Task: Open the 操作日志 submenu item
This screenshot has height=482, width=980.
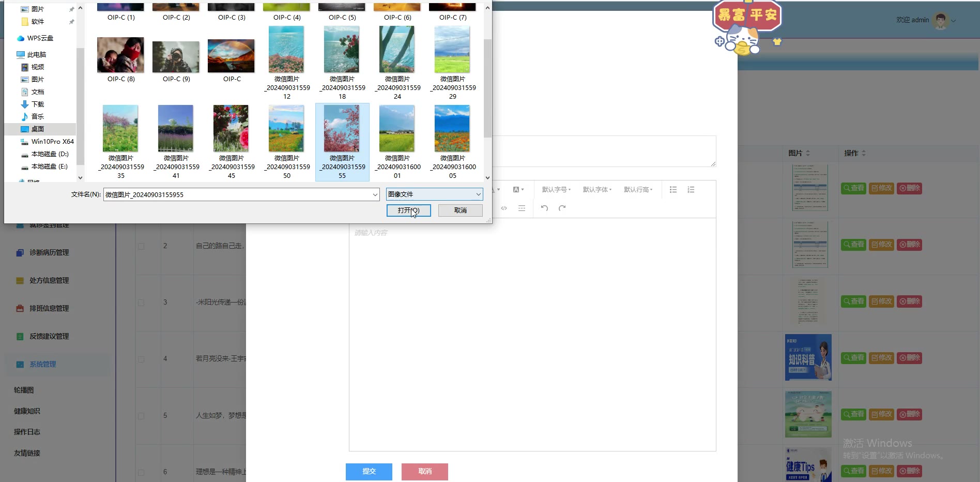Action: pos(27,432)
